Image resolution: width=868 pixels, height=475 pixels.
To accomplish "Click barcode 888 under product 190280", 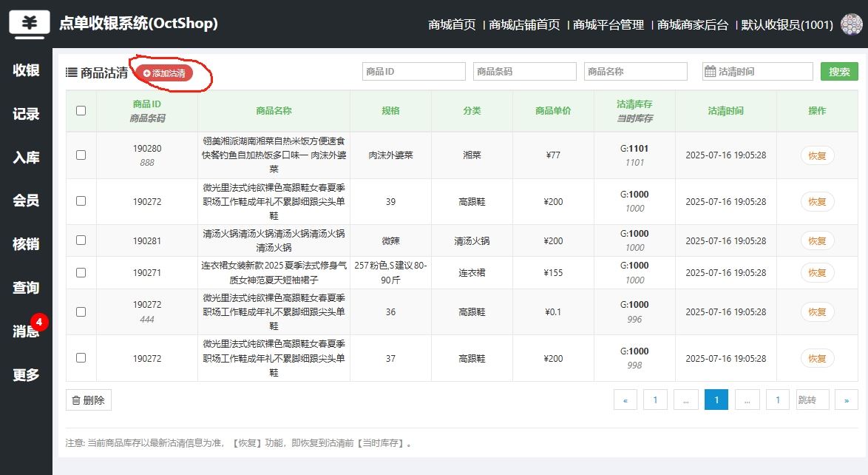I will click(x=146, y=162).
